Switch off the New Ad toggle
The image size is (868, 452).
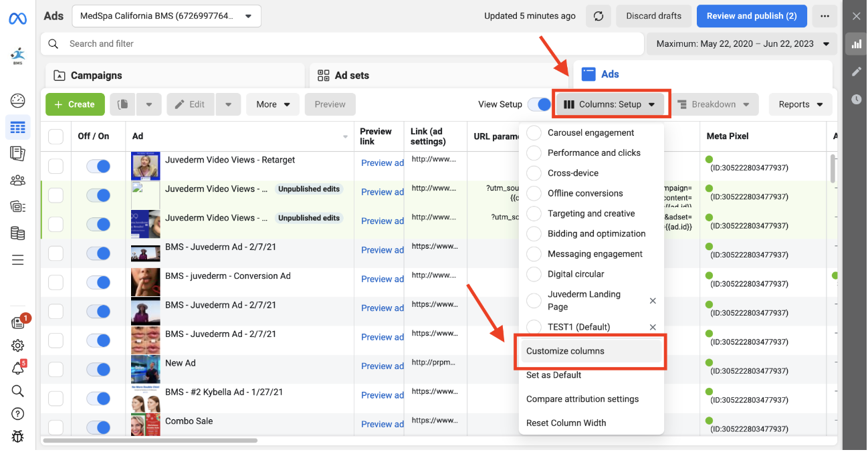(x=98, y=369)
